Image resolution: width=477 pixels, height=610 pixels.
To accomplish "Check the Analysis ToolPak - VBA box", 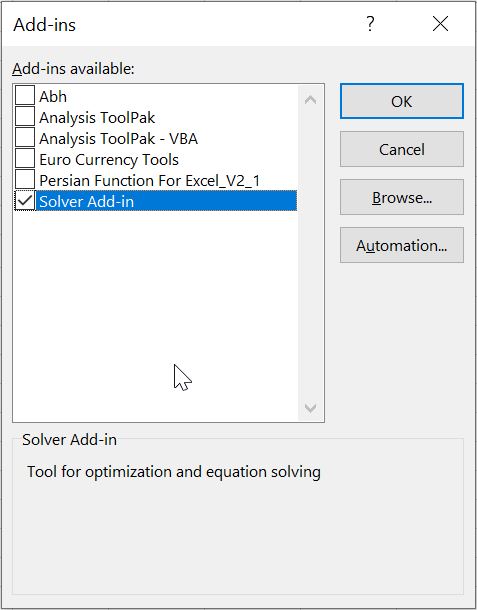I will coord(25,138).
